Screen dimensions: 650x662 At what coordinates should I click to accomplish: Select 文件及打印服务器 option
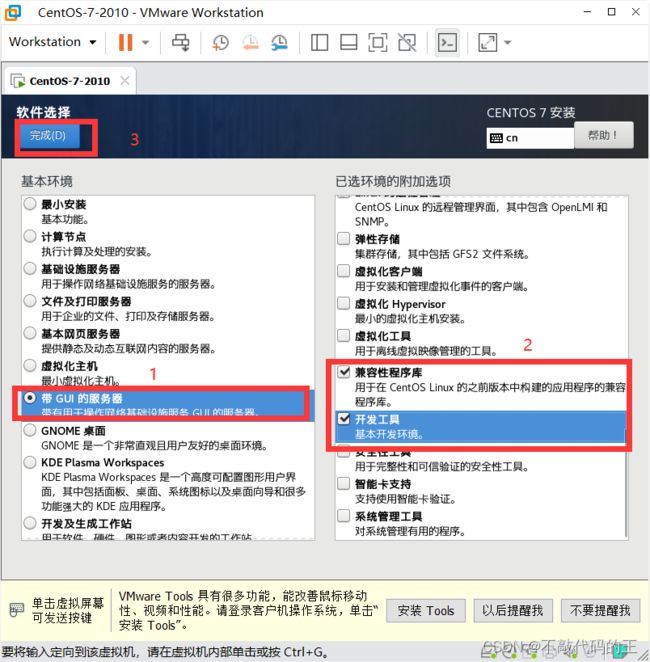coord(30,301)
